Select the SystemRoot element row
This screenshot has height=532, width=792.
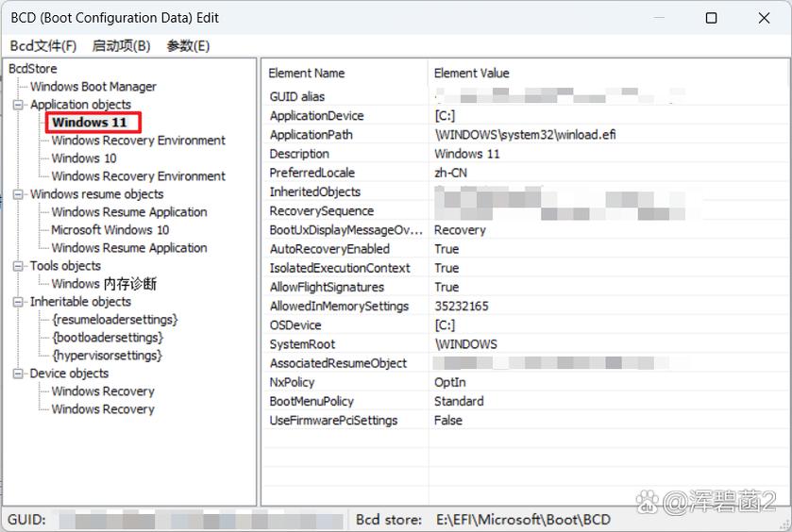coord(525,344)
